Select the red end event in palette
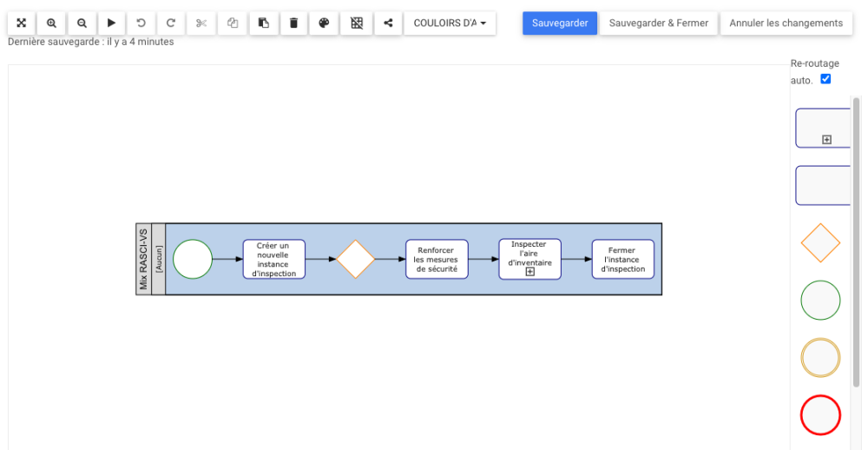Viewport: 868px width, 450px height. point(820,415)
